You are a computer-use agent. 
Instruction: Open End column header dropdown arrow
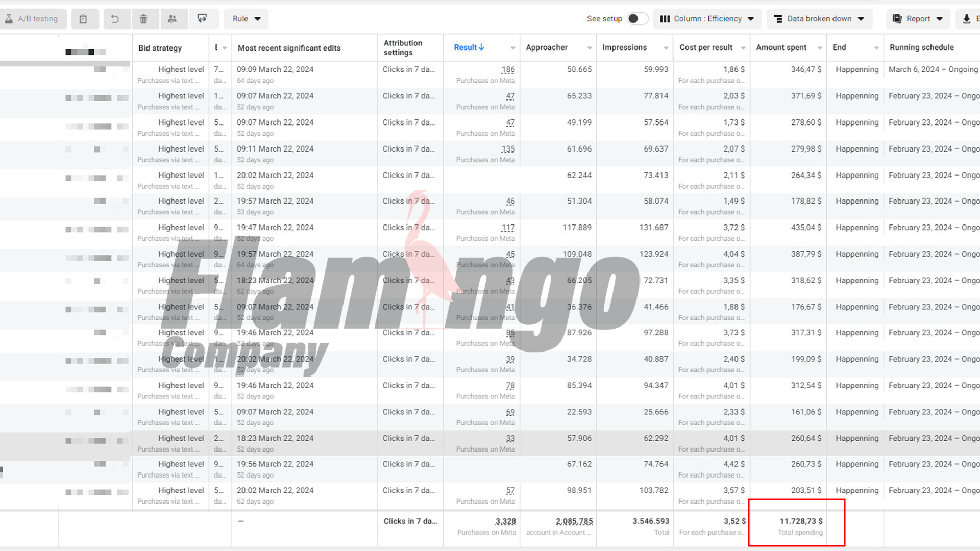click(876, 48)
